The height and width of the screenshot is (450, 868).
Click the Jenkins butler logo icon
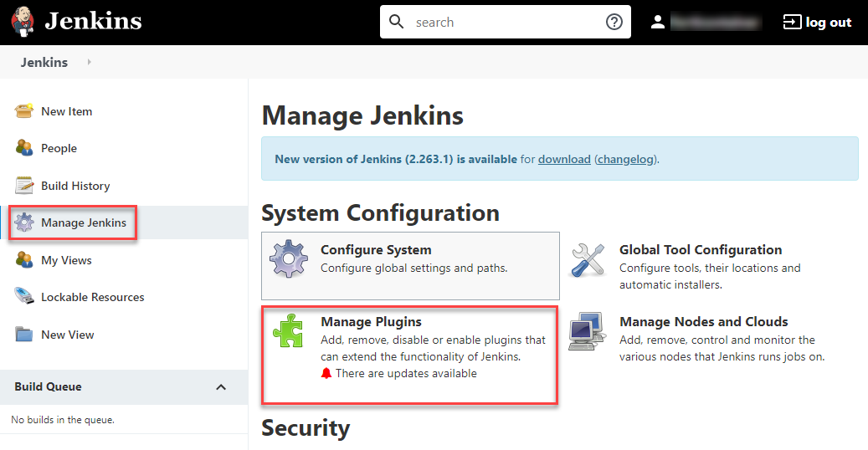[x=23, y=22]
